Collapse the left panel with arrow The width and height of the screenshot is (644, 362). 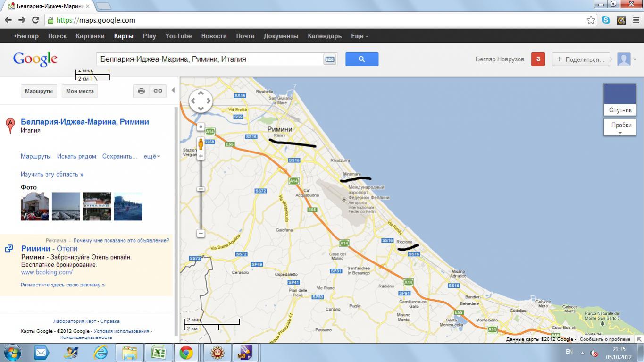pyautogui.click(x=173, y=91)
